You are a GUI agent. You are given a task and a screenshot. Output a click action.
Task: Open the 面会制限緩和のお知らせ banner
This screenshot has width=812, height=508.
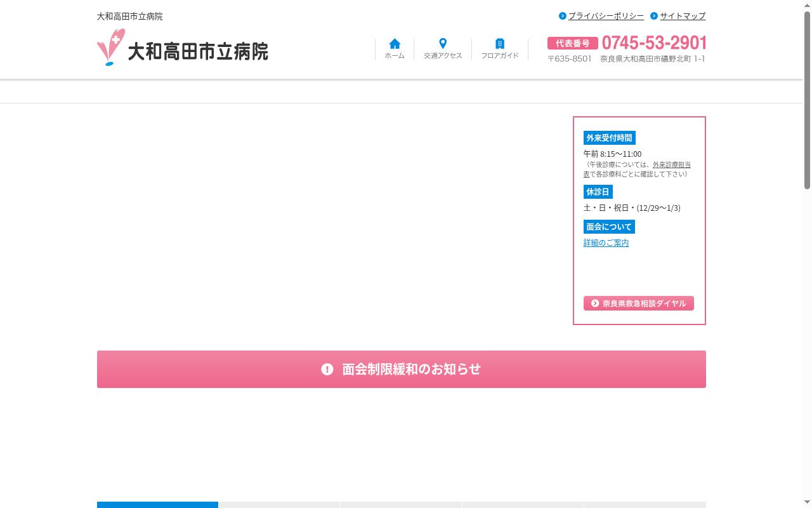(x=402, y=369)
